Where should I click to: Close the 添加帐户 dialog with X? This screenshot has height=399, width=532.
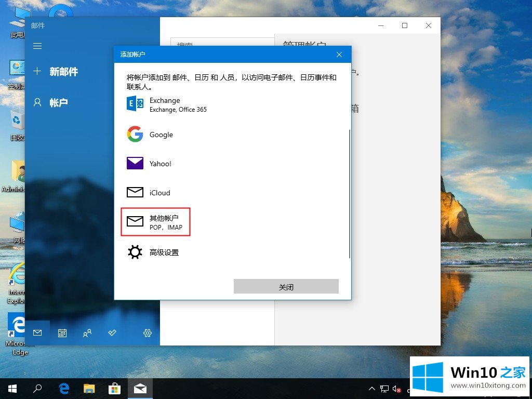339,54
